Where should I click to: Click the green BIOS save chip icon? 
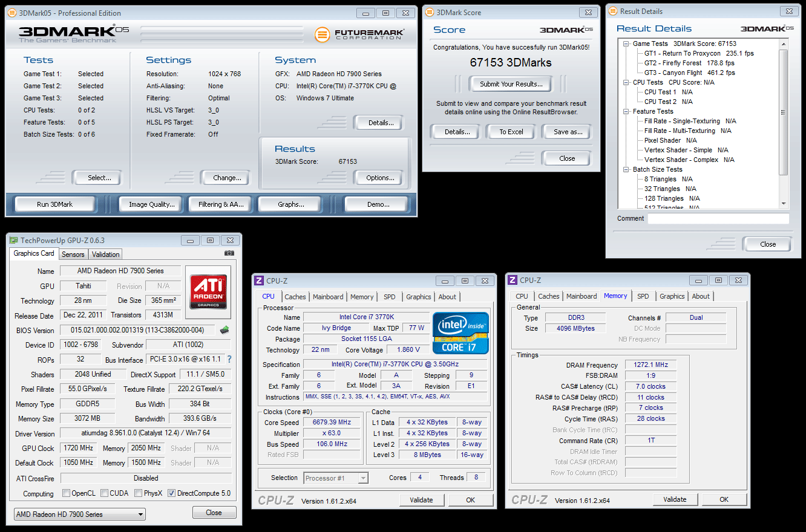tap(224, 329)
